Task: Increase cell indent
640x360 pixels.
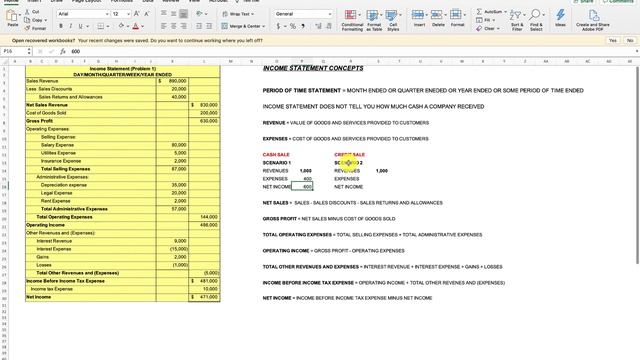Action: [209, 26]
